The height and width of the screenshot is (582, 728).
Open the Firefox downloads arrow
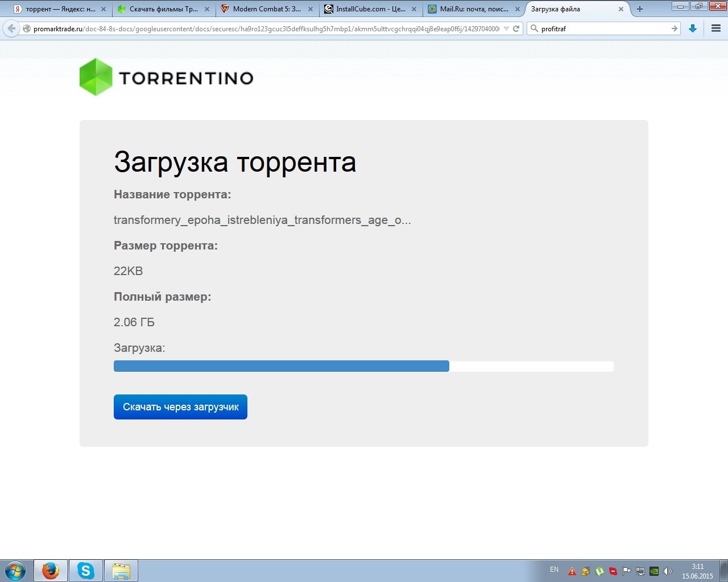coord(693,28)
